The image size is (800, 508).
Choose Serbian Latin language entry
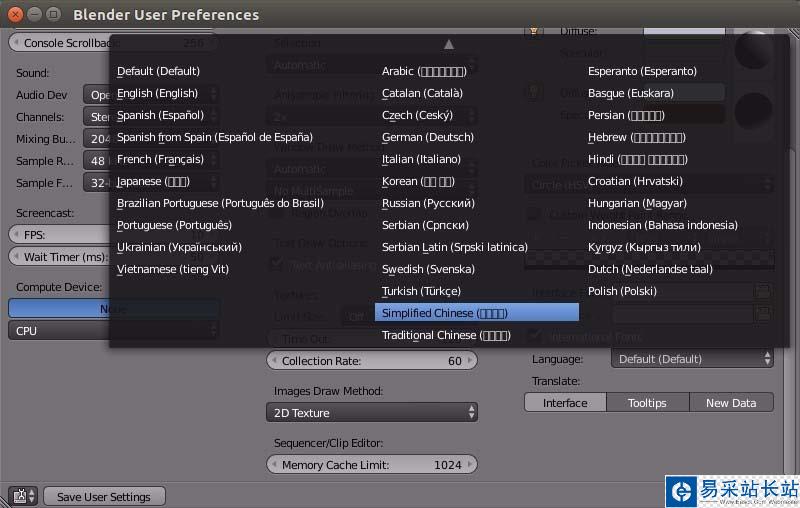pyautogui.click(x=455, y=247)
